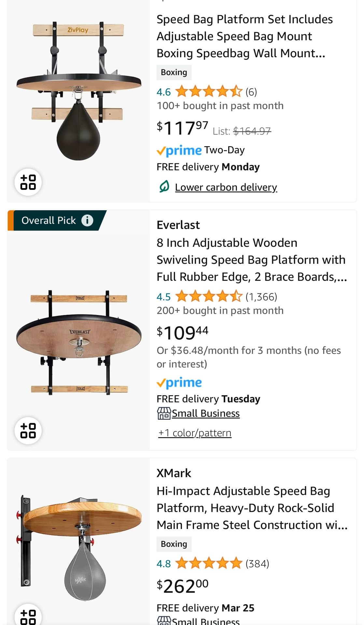The image size is (364, 625).
Task: Open the ZivPlay speed bag product image
Action: (78, 91)
